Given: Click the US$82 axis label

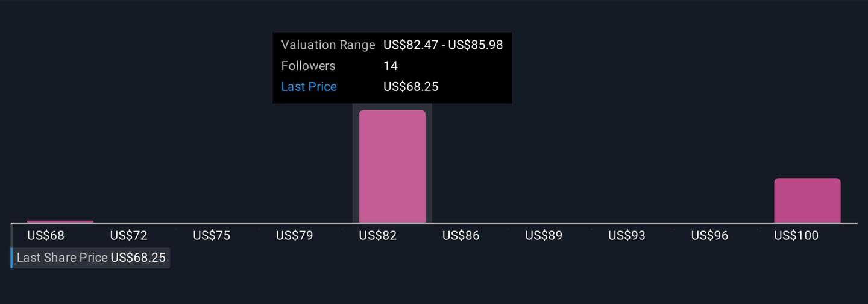Looking at the screenshot, I should [x=378, y=235].
